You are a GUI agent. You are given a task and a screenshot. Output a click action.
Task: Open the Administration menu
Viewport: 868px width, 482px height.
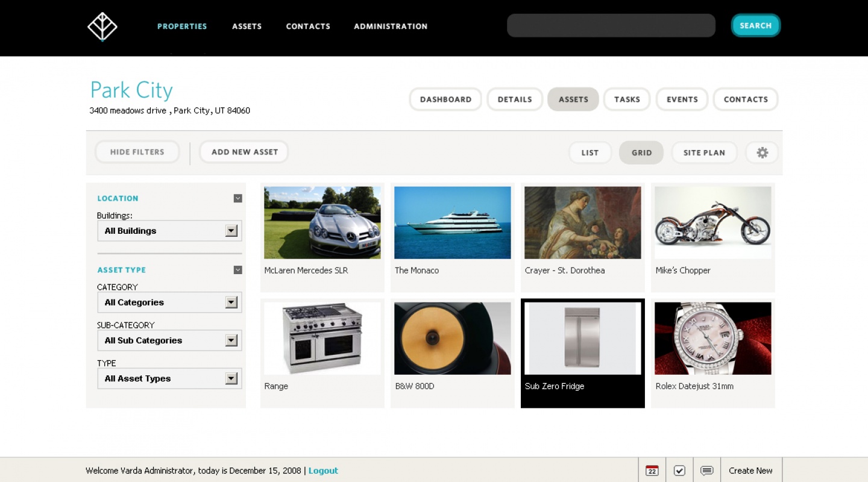pos(391,27)
